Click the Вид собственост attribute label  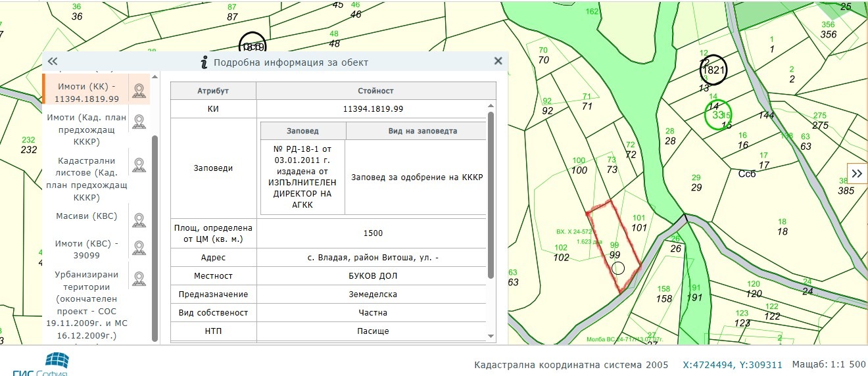(x=213, y=313)
